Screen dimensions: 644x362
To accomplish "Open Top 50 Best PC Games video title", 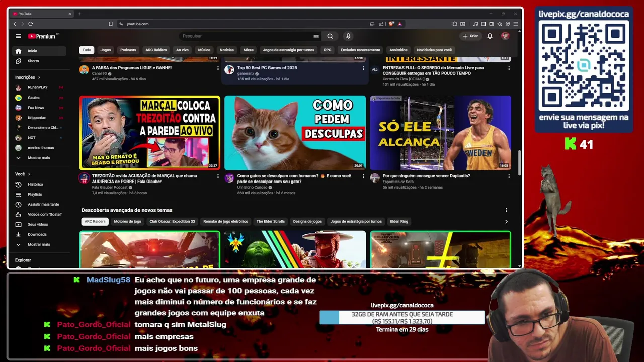I will click(x=267, y=68).
